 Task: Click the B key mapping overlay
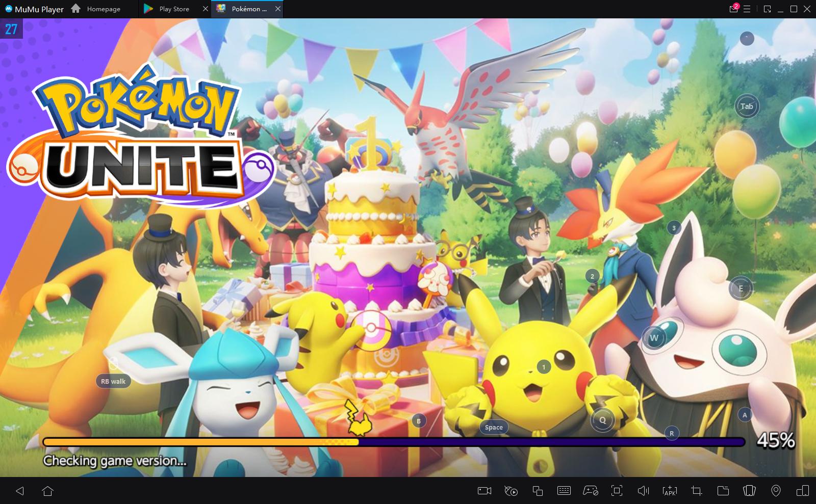point(419,421)
